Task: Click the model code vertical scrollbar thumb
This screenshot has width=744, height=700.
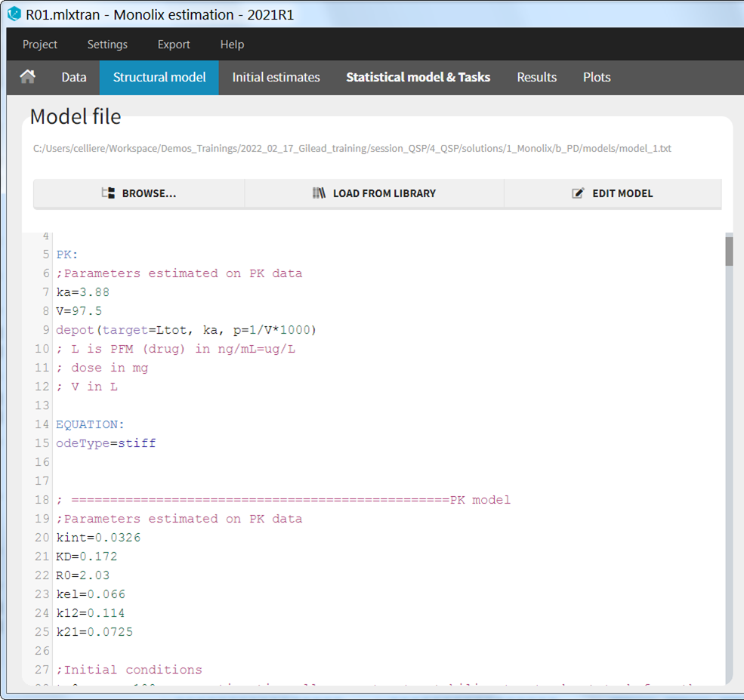Action: 729,251
